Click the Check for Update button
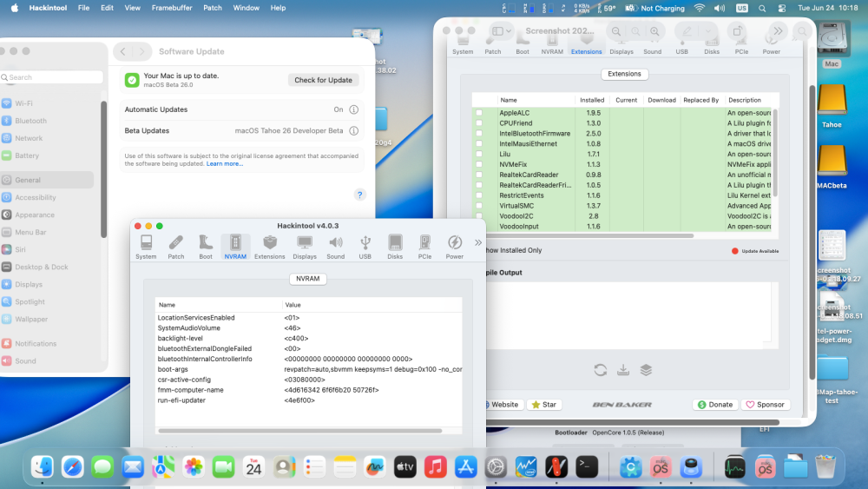Viewport: 868px width, 489px height. tap(323, 80)
